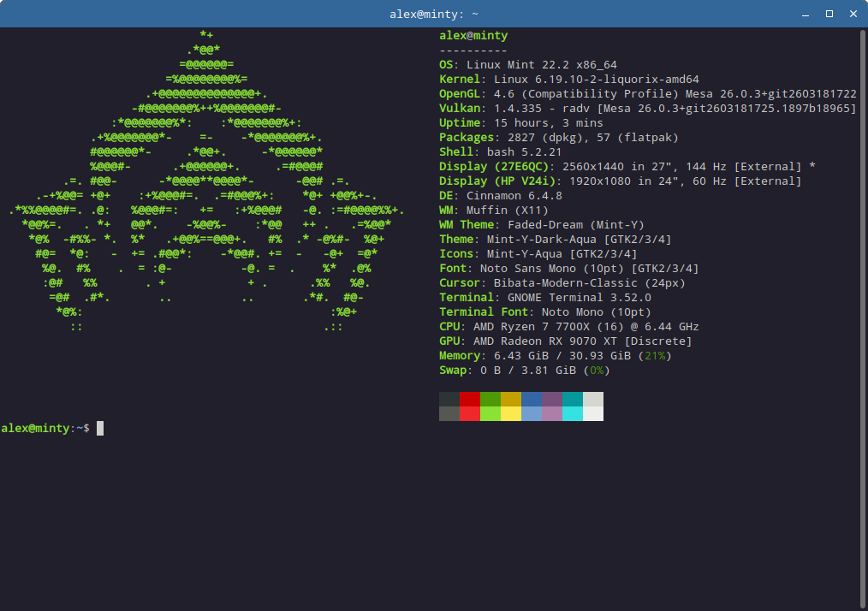Click the 'Terminal Font: Noto Mono' line
This screenshot has width=868, height=611.
[x=545, y=312]
